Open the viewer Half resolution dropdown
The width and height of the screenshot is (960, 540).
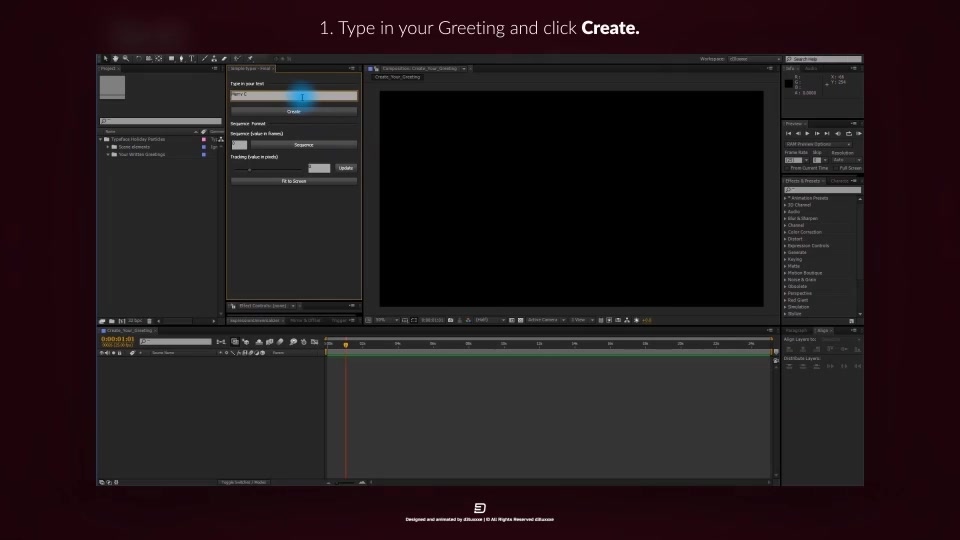tap(490, 320)
